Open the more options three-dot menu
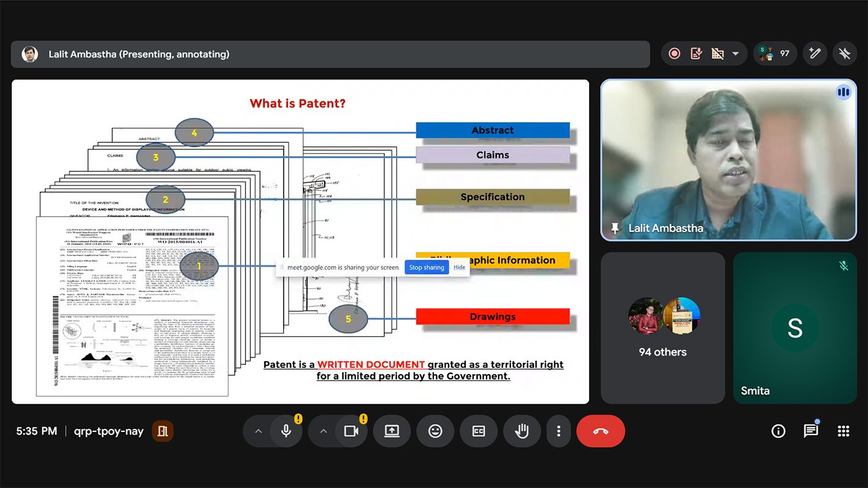Viewport: 868px width, 488px height. point(559,431)
